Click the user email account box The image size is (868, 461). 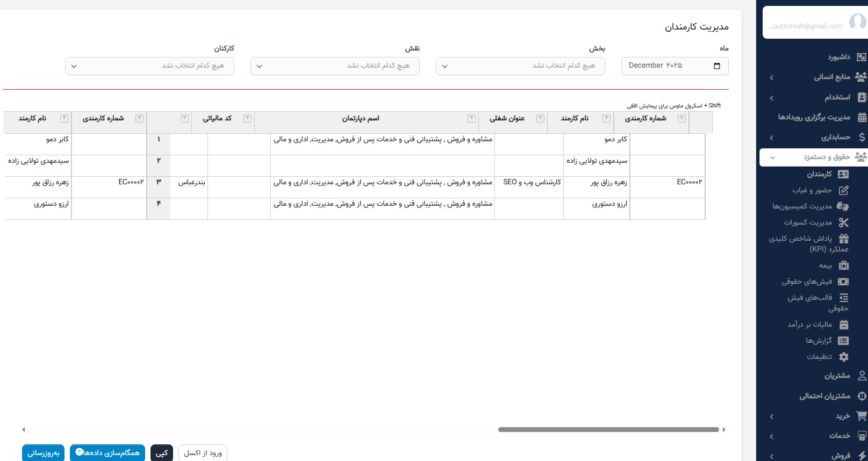tap(815, 23)
